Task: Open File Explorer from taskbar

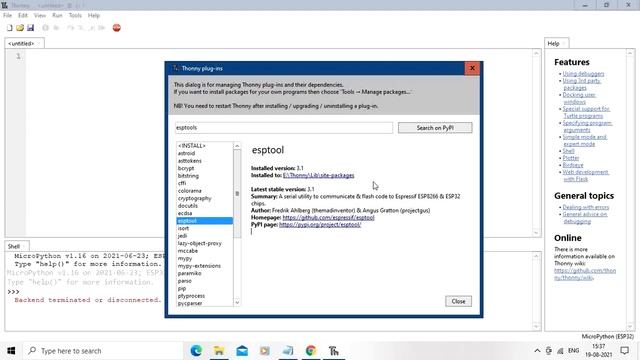Action: [219, 351]
